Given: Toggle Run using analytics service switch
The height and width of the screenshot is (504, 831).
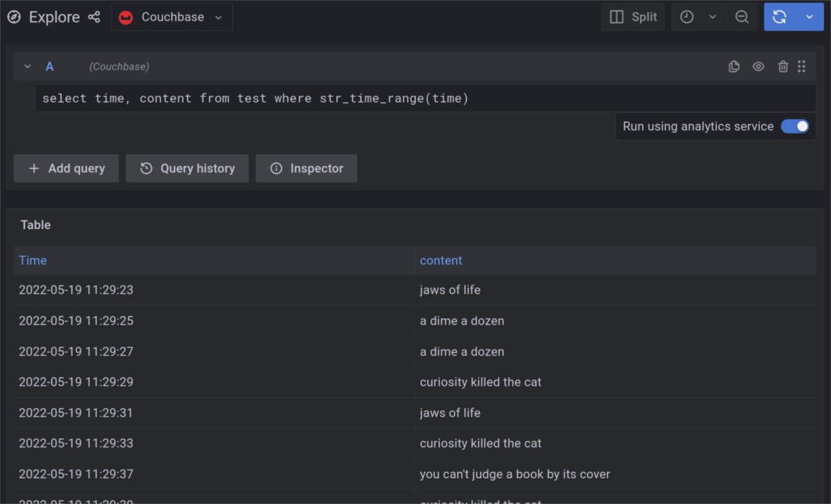Looking at the screenshot, I should pyautogui.click(x=794, y=126).
